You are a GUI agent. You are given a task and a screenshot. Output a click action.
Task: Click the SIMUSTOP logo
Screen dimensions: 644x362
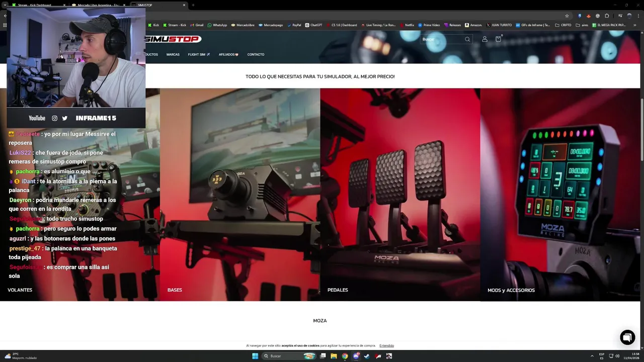[x=173, y=39]
